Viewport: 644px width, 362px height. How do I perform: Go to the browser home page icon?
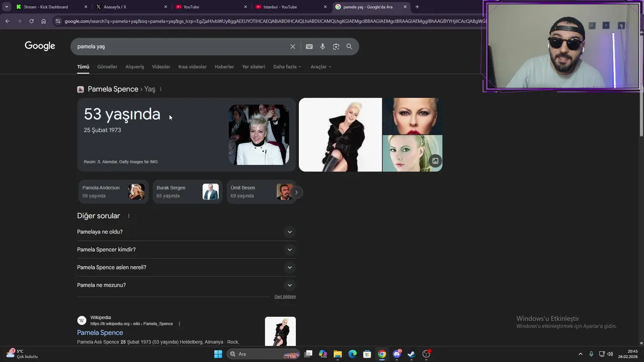coord(43,21)
